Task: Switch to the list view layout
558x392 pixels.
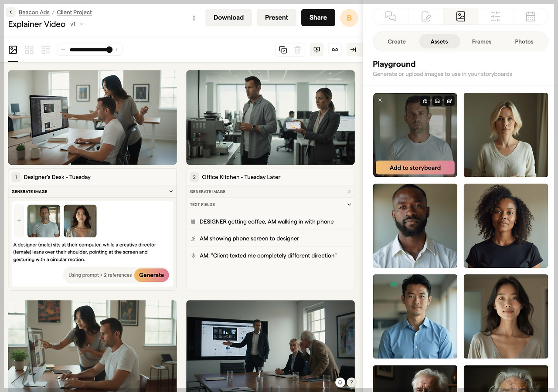Action: click(x=46, y=50)
